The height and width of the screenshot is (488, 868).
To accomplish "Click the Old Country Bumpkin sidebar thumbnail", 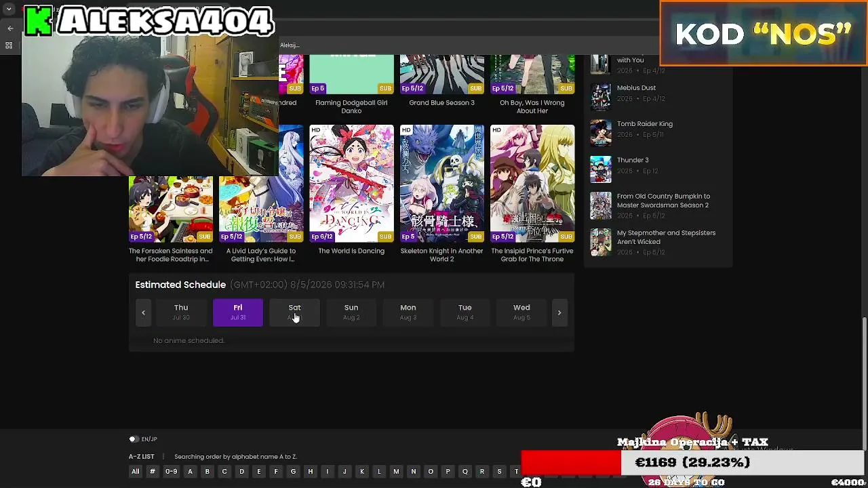I will (x=601, y=206).
